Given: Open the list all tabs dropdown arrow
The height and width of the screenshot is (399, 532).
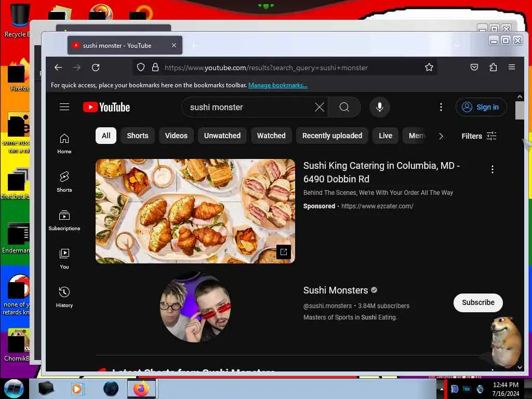Looking at the screenshot, I should click(x=457, y=45).
